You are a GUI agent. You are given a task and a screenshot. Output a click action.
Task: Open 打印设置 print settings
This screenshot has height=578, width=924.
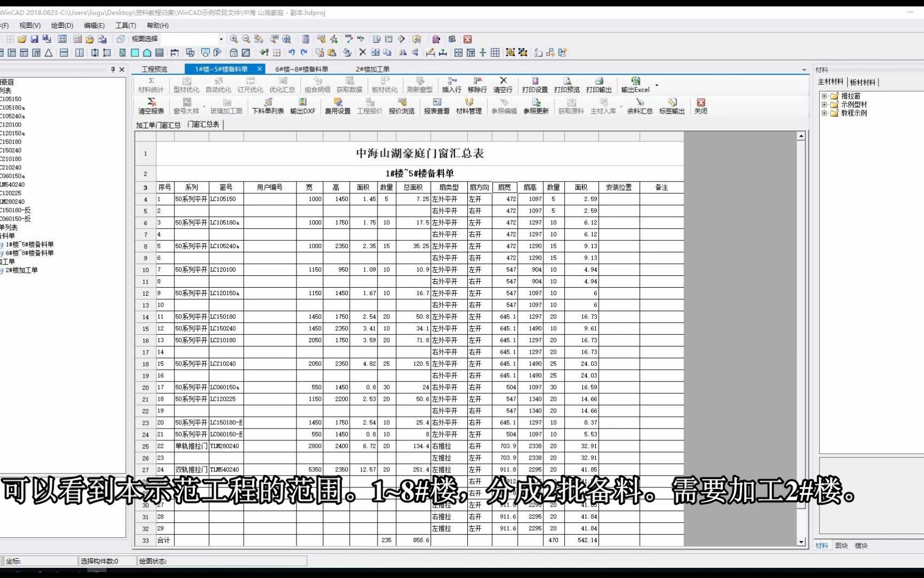pyautogui.click(x=535, y=85)
